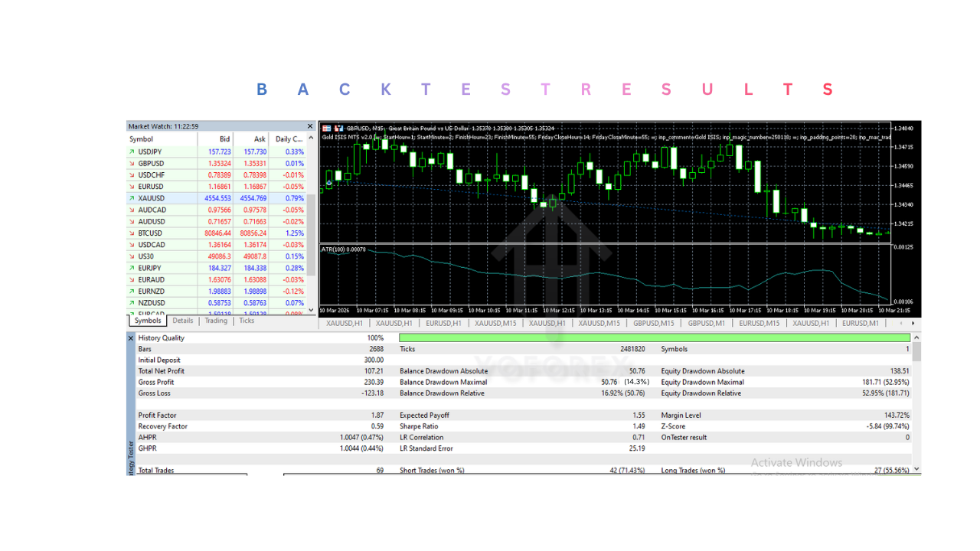Select the EURNZD symbol in Market Watch
Screen dimensions: 980x551
(152, 292)
